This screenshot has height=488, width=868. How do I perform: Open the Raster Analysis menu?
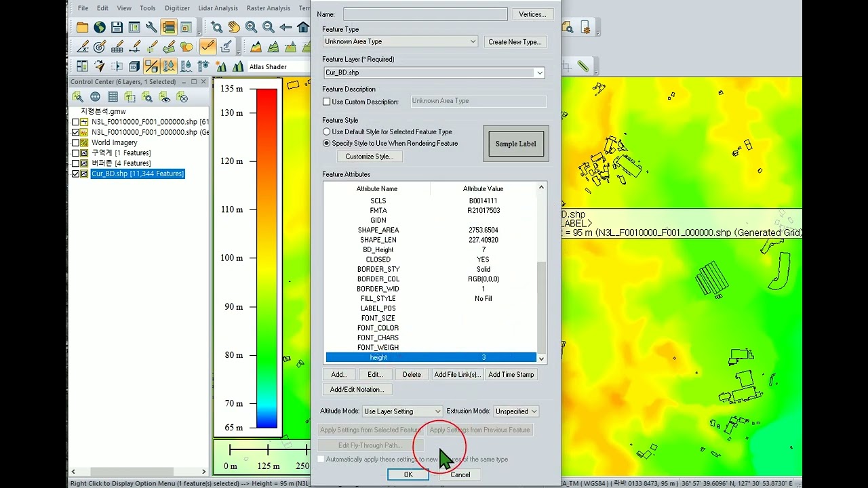coord(269,8)
